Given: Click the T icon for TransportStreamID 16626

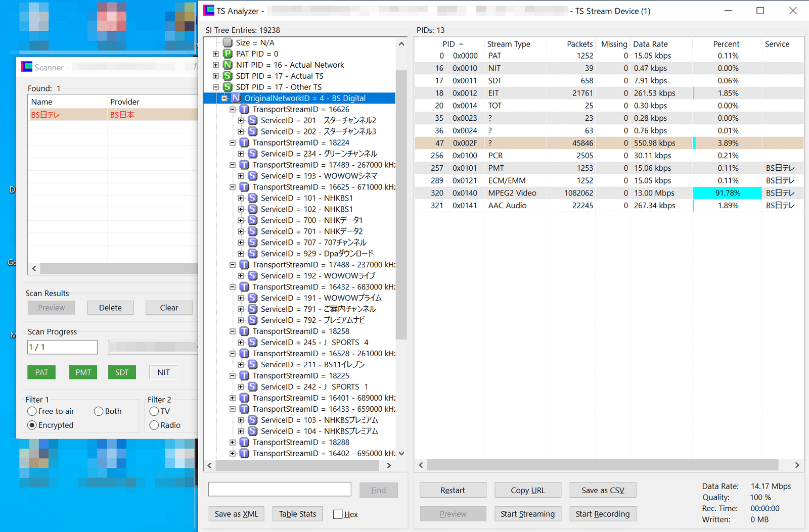Looking at the screenshot, I should (244, 110).
